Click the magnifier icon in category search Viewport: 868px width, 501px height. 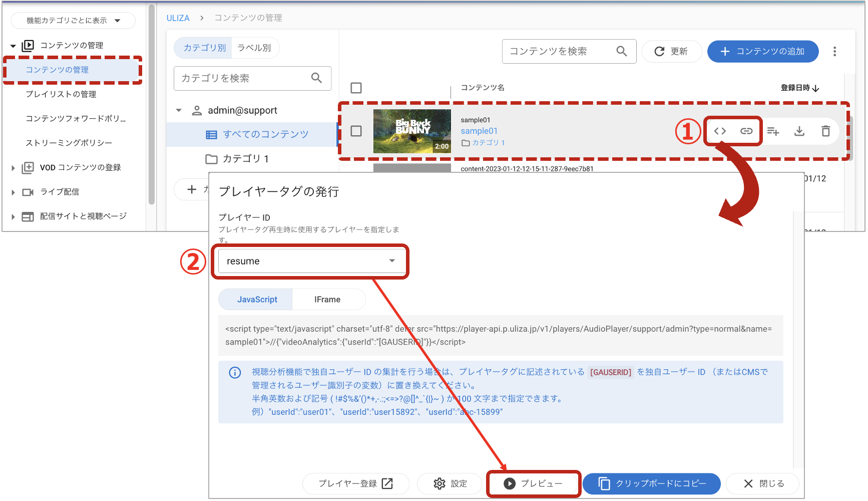316,78
